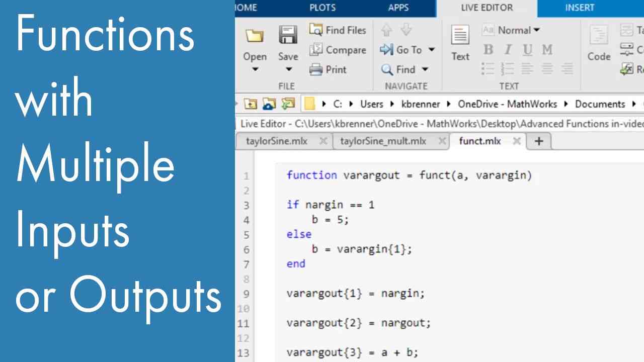Expand the Find dropdown arrow

pos(425,69)
